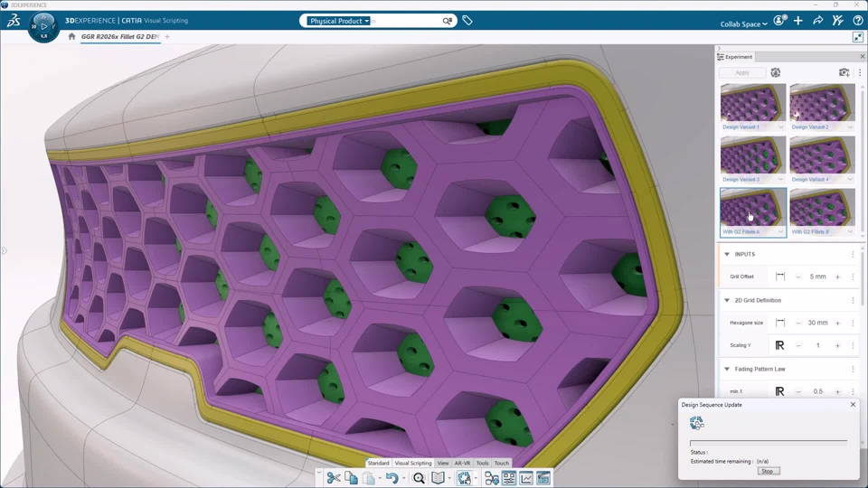Click the Update cycle icon in toolbar
868x488 pixels.
point(464,477)
